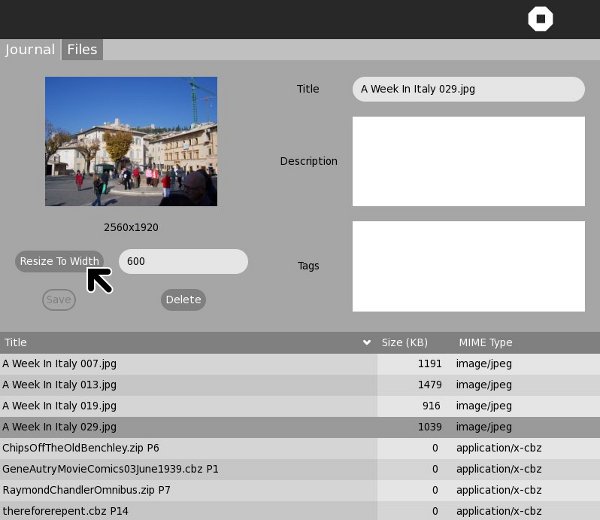Screen dimensions: 600x520
Task: Click the resize width field showing 600
Action: click(183, 261)
